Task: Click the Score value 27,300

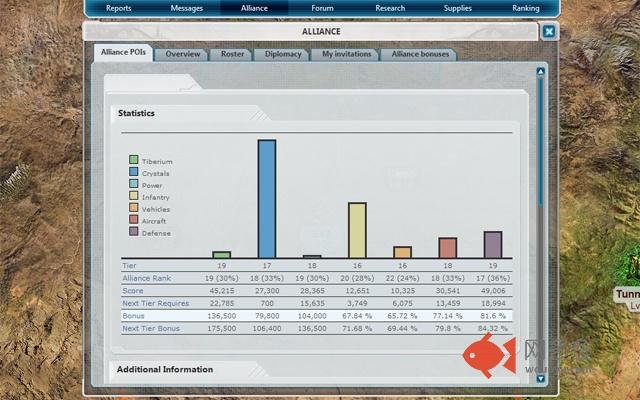Action: tap(267, 291)
